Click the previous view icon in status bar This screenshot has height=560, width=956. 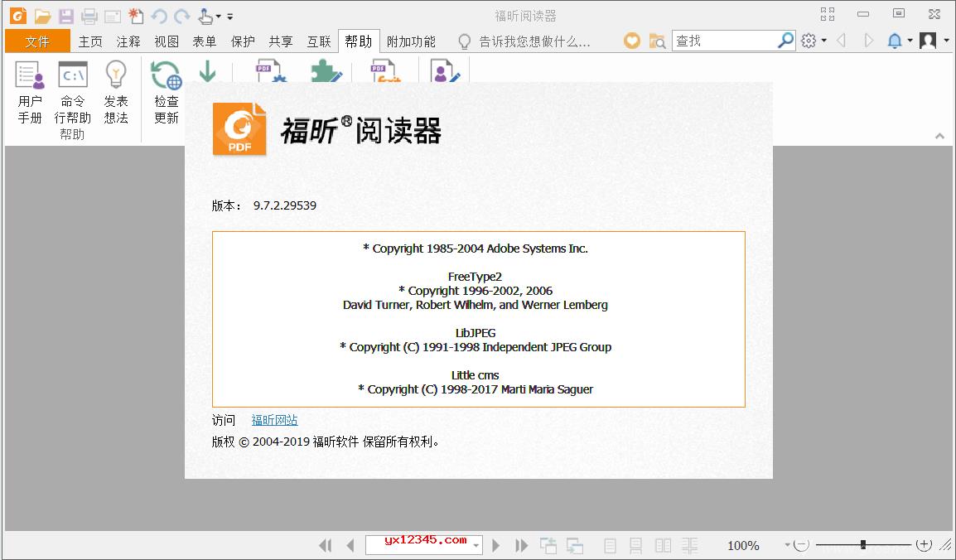pyautogui.click(x=548, y=545)
